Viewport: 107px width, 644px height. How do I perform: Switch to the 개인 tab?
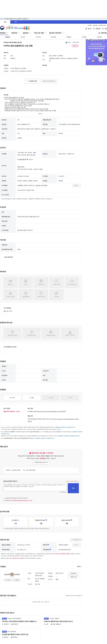tap(5, 22)
